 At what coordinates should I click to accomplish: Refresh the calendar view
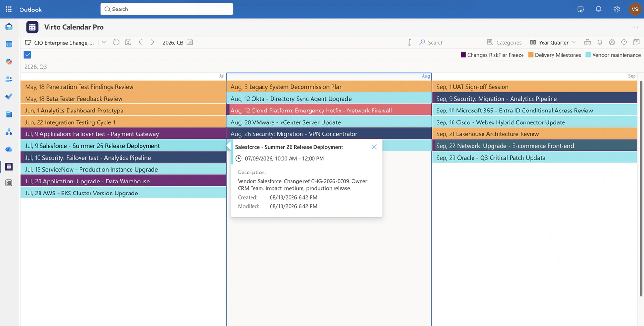(116, 42)
